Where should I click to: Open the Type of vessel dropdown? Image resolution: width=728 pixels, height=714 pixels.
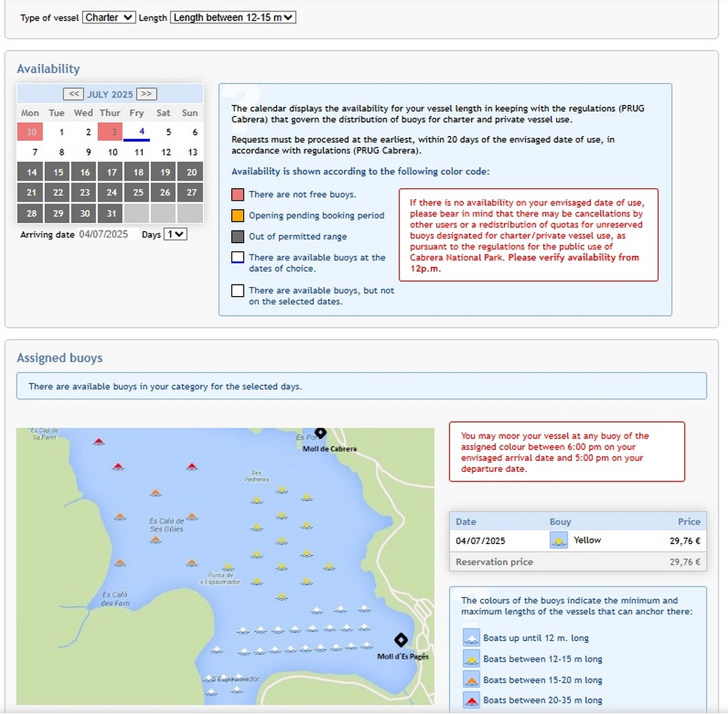(x=109, y=18)
